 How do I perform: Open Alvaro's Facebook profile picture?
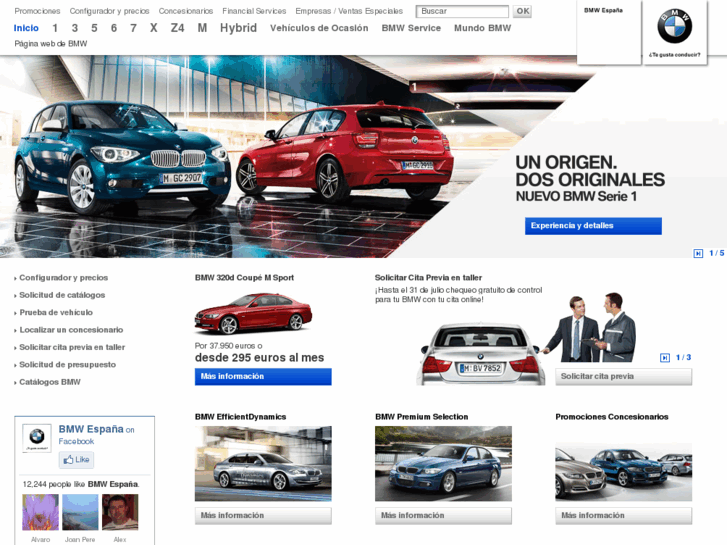[40, 512]
